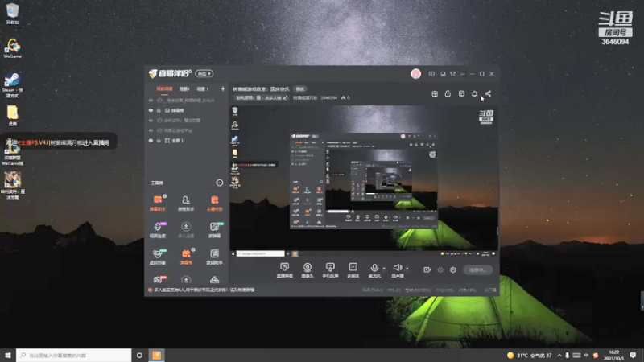This screenshot has height=362, width=644.
Task: Show hidden system tray icons
Action: click(559, 356)
